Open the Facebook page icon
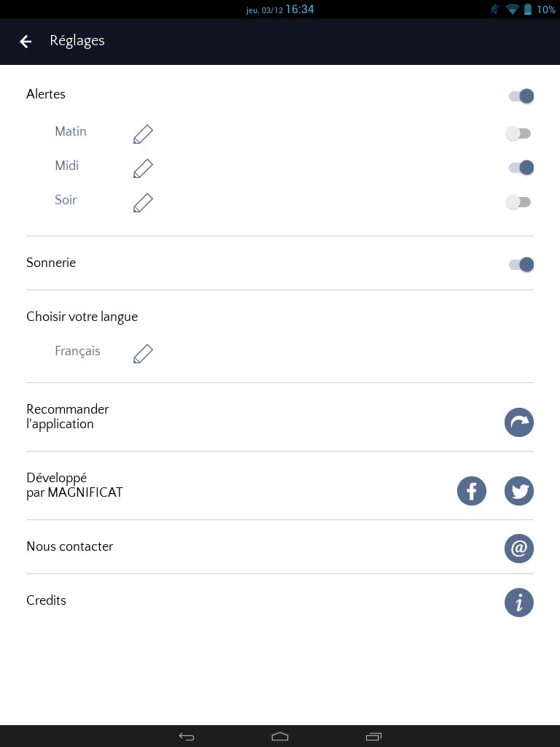Viewport: 560px width, 747px height. point(472,491)
